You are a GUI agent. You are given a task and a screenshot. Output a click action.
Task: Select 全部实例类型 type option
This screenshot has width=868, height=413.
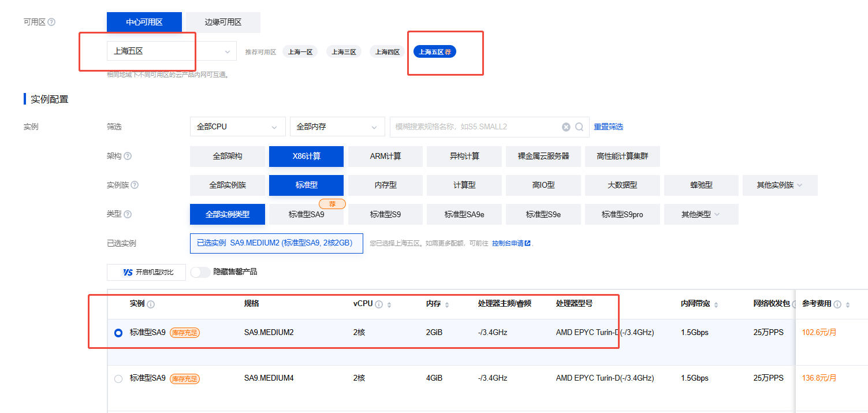pos(228,214)
